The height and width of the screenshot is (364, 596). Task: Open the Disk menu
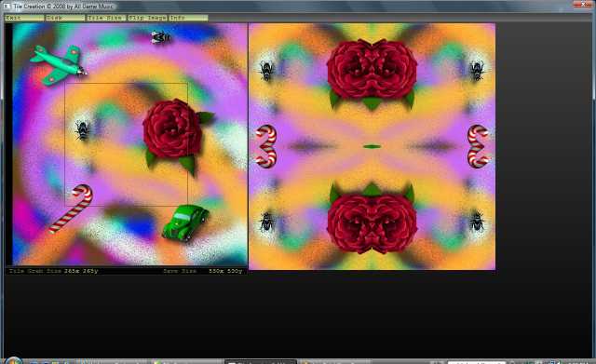pos(65,18)
